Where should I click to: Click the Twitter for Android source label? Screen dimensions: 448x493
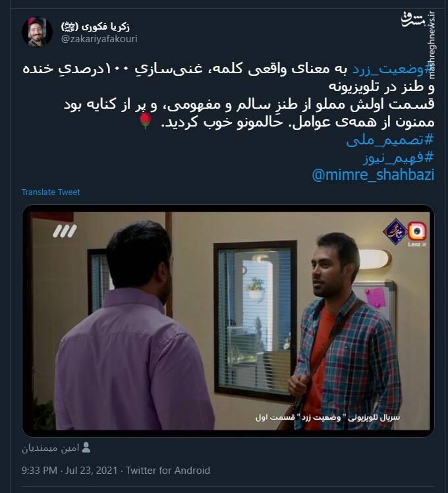(x=168, y=471)
